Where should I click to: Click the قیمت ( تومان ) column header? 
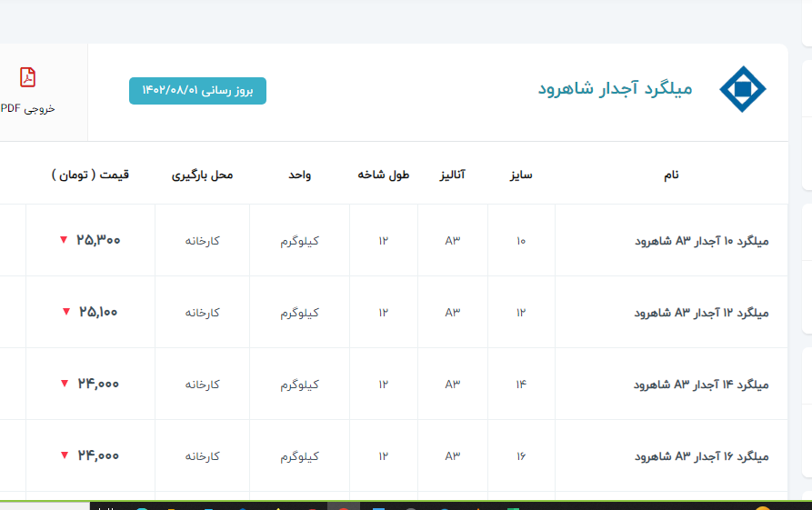point(90,175)
